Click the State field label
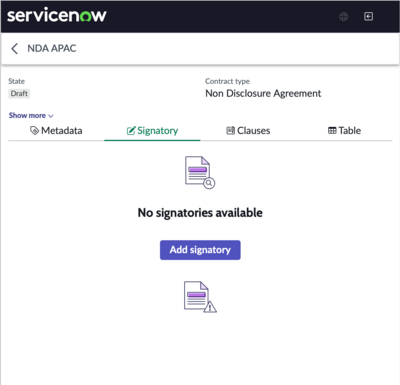This screenshot has height=385, width=400. [x=17, y=81]
